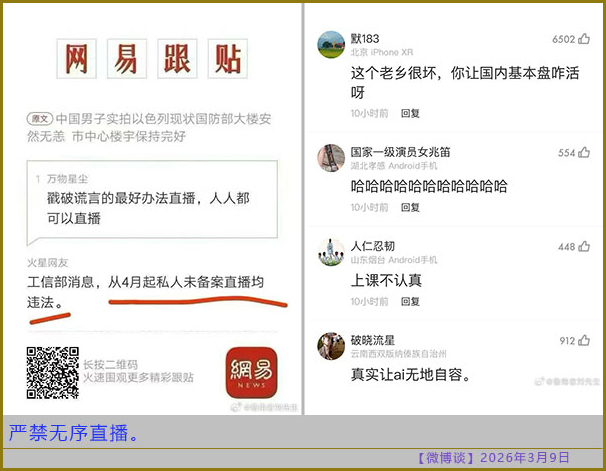The width and height of the screenshot is (606, 471).
Task: Click the QR code image
Action: point(52,373)
